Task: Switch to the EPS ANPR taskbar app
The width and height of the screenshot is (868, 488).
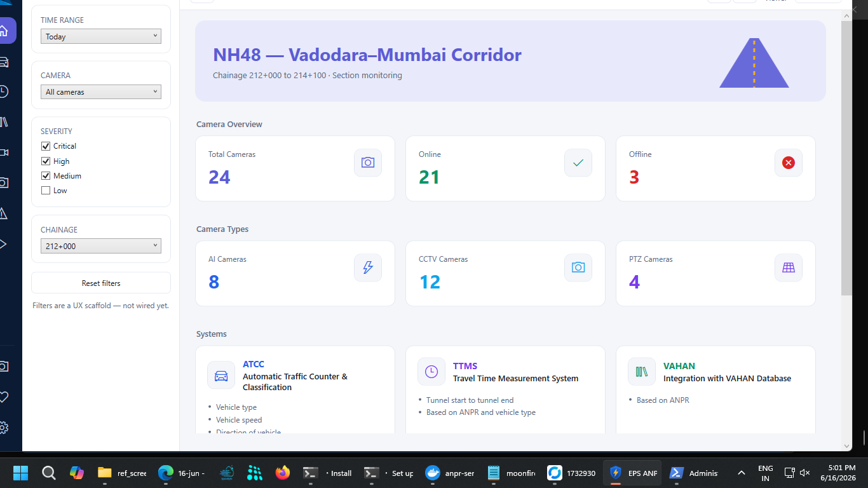Action: [x=633, y=473]
